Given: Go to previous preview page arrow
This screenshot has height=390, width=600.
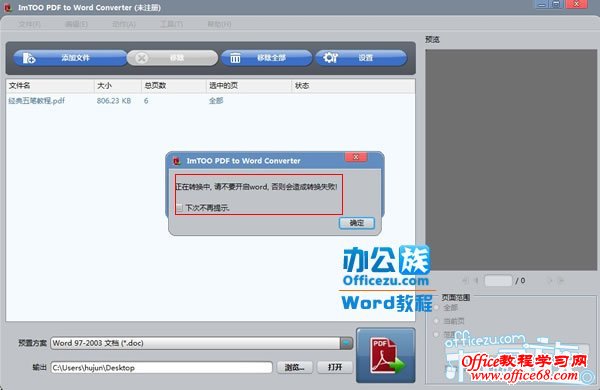Looking at the screenshot, I should point(477,281).
